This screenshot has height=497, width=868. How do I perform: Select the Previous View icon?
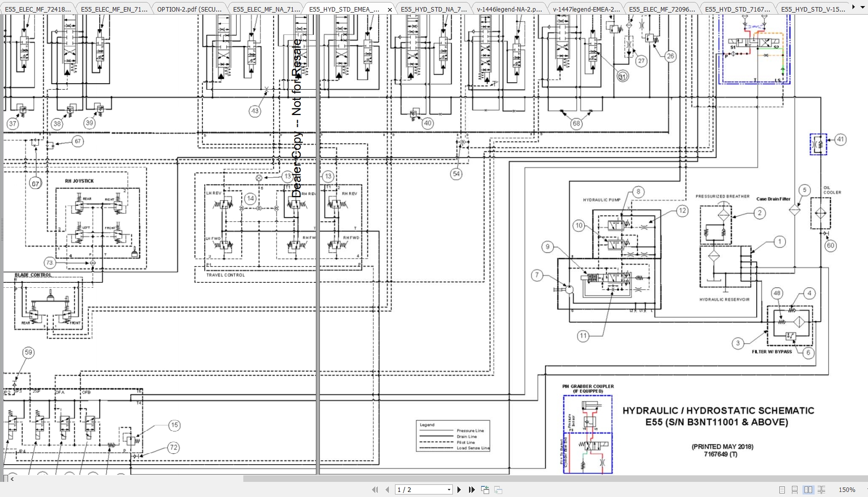pos(485,489)
